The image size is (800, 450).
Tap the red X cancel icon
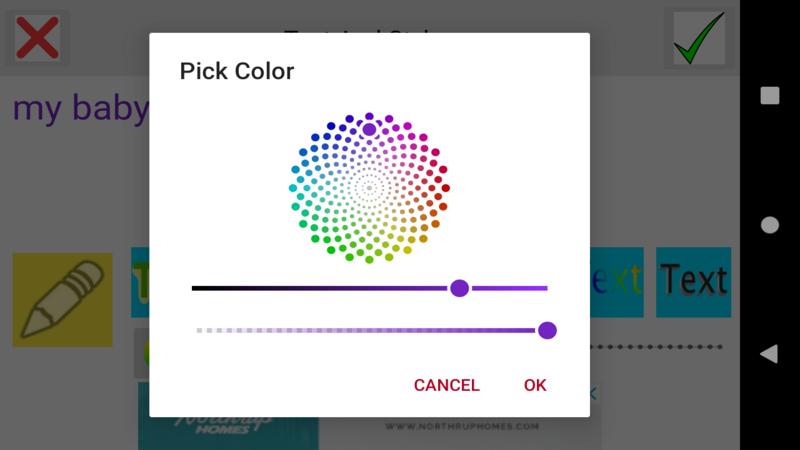pos(37,39)
